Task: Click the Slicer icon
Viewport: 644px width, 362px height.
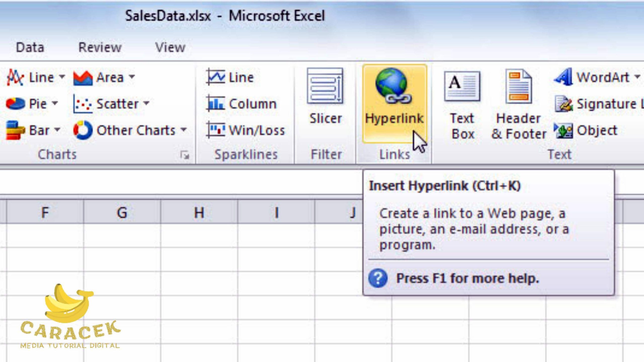Action: click(x=325, y=86)
